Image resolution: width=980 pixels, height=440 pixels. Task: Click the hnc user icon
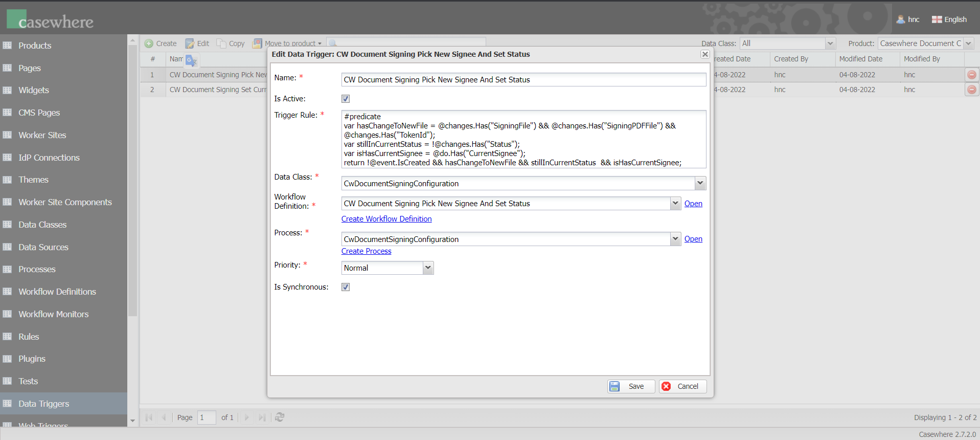pyautogui.click(x=901, y=19)
